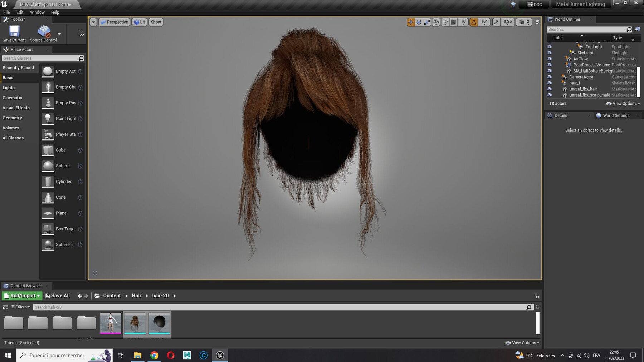The width and height of the screenshot is (644, 362).
Task: Click the Hair breadcrumb path
Action: [x=136, y=296]
